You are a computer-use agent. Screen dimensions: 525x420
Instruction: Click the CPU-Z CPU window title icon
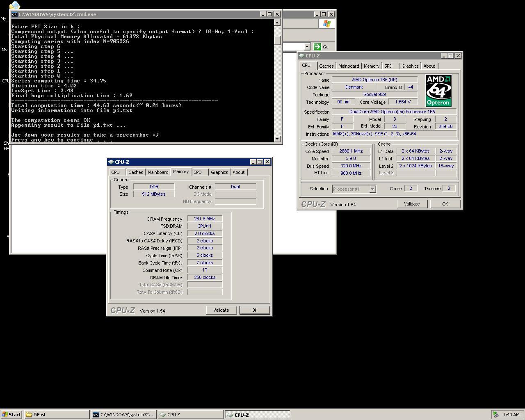point(301,56)
